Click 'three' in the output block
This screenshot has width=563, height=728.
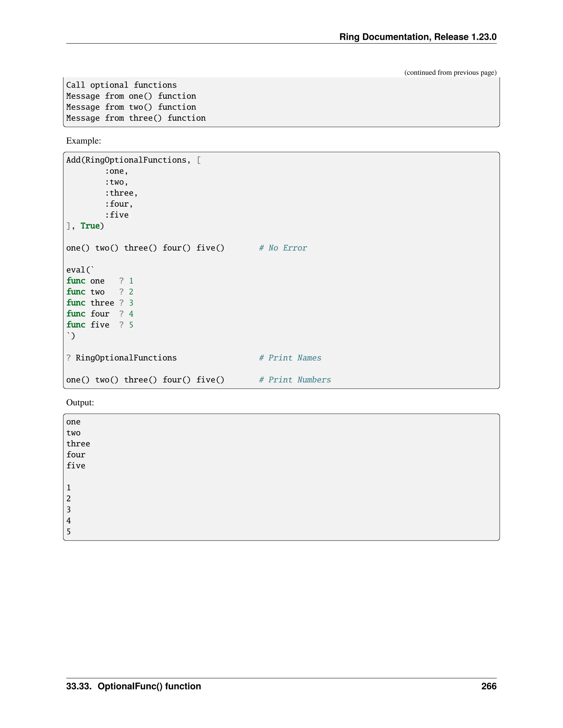coord(78,444)
